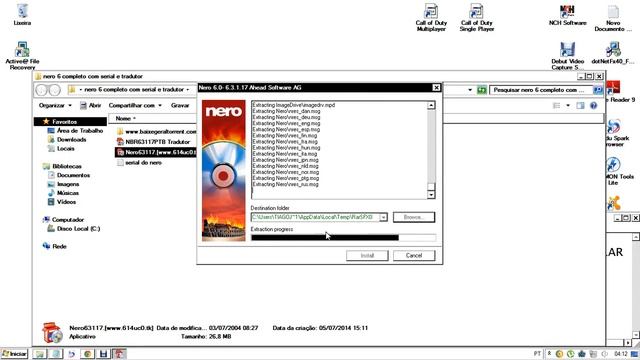Viewport: 640px width, 360px height.
Task: Select the Nero63117 application file
Action: point(156,152)
